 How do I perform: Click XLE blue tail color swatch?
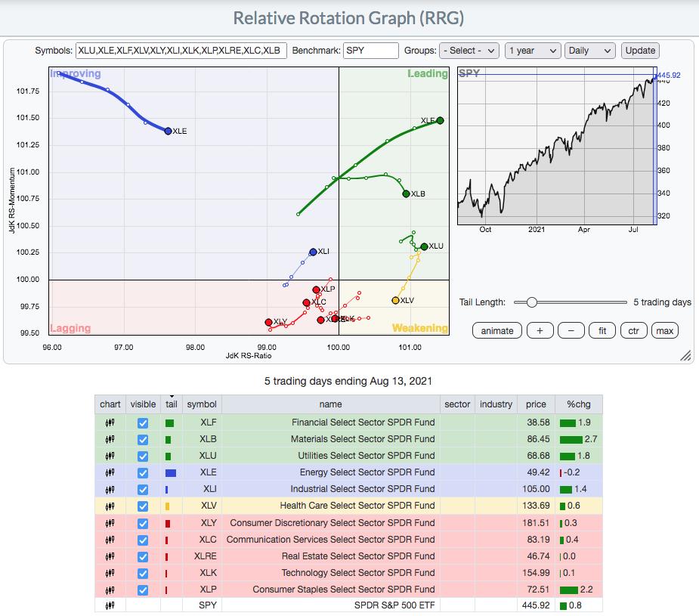171,473
